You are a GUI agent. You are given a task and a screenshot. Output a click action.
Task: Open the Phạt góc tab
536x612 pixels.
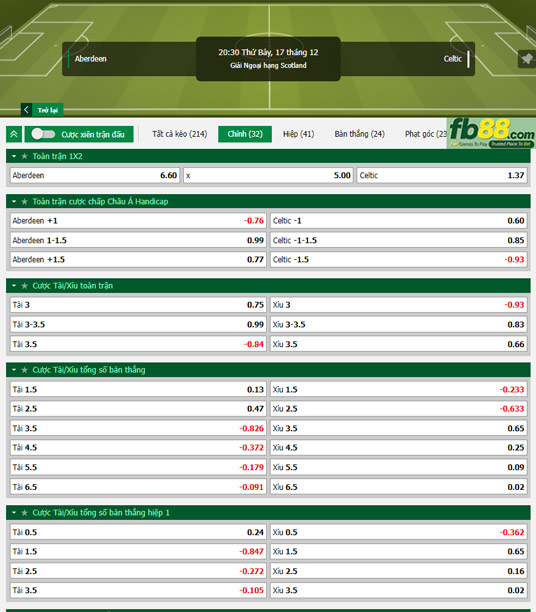[426, 134]
